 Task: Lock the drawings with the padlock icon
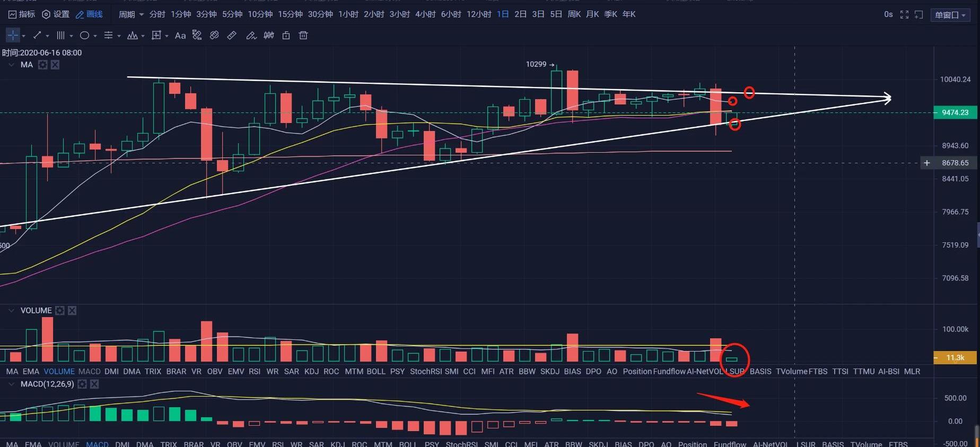point(286,36)
